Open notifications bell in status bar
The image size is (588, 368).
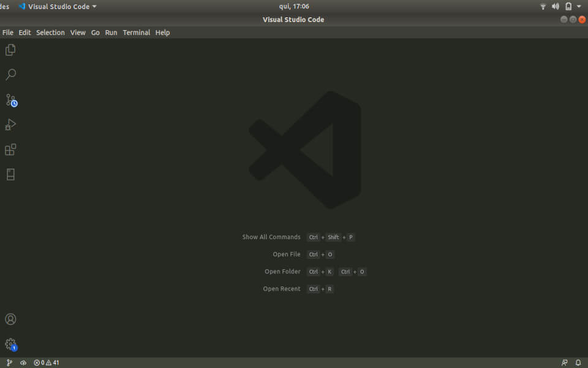click(x=578, y=362)
